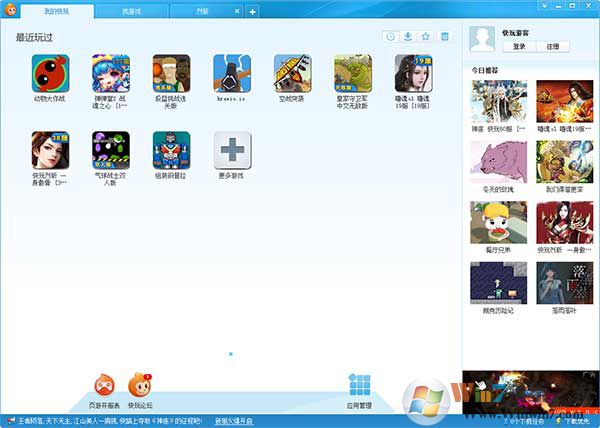Open 页游开服表 at the bottom
Viewport: 600px width, 428px height.
[x=105, y=384]
